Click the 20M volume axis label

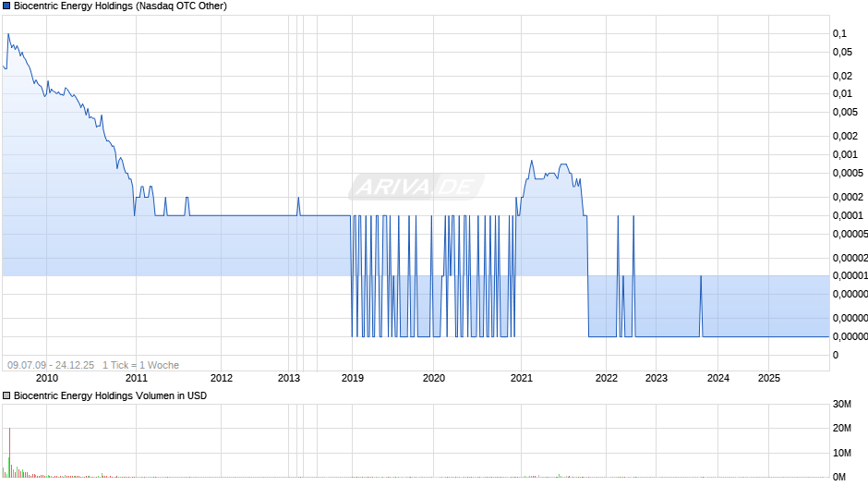coord(842,428)
